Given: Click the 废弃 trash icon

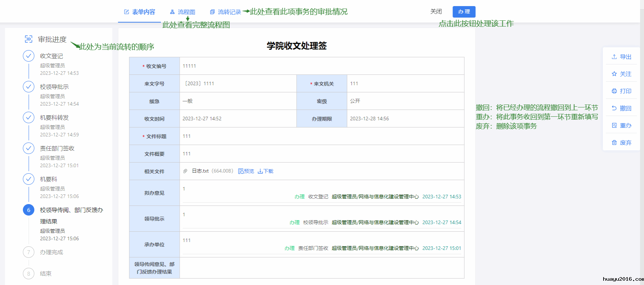Looking at the screenshot, I should [614, 142].
